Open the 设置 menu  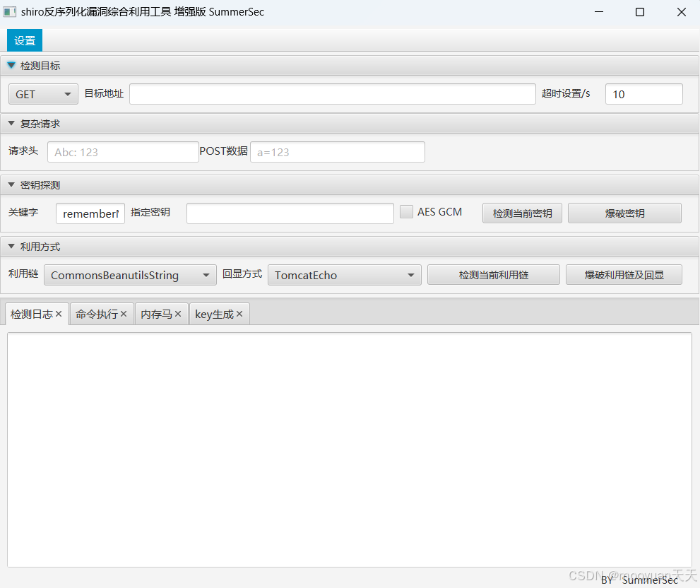click(25, 41)
